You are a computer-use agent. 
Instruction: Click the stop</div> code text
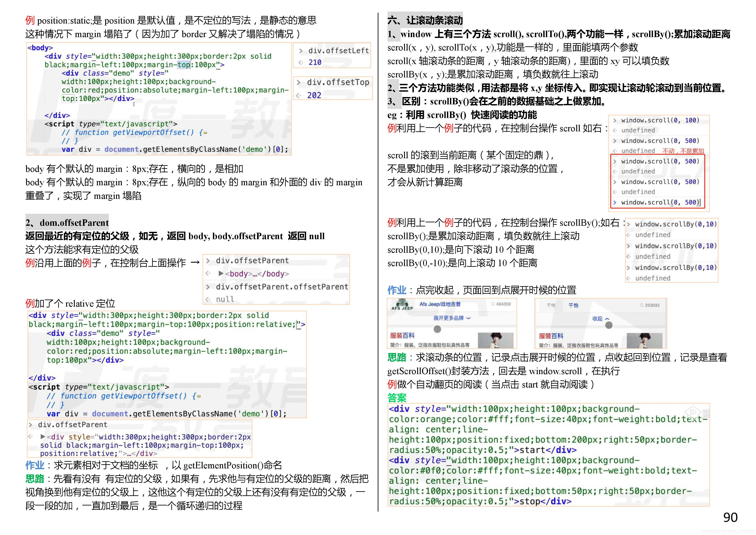pos(545,501)
